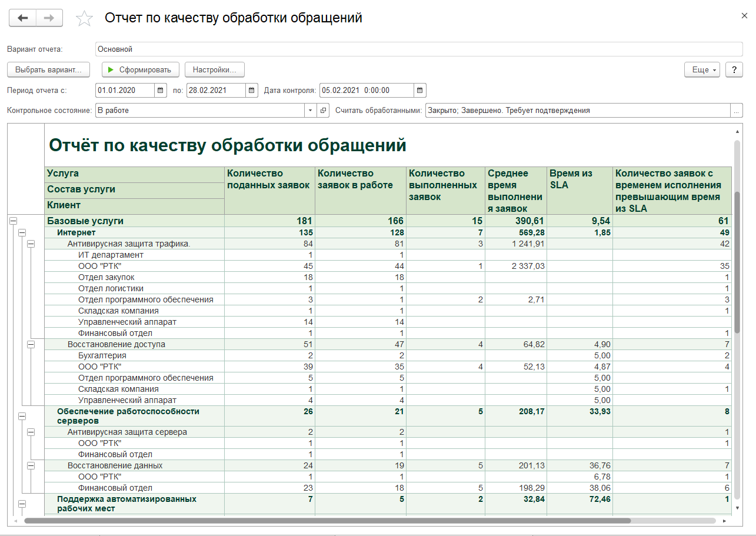
Task: Select the Базовые услуги row label
Action: coord(85,221)
